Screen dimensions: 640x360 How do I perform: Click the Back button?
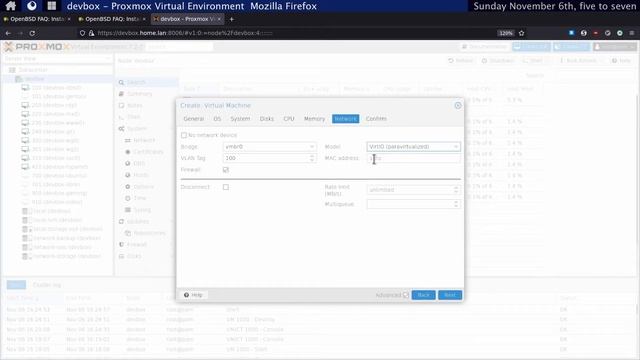(x=423, y=295)
